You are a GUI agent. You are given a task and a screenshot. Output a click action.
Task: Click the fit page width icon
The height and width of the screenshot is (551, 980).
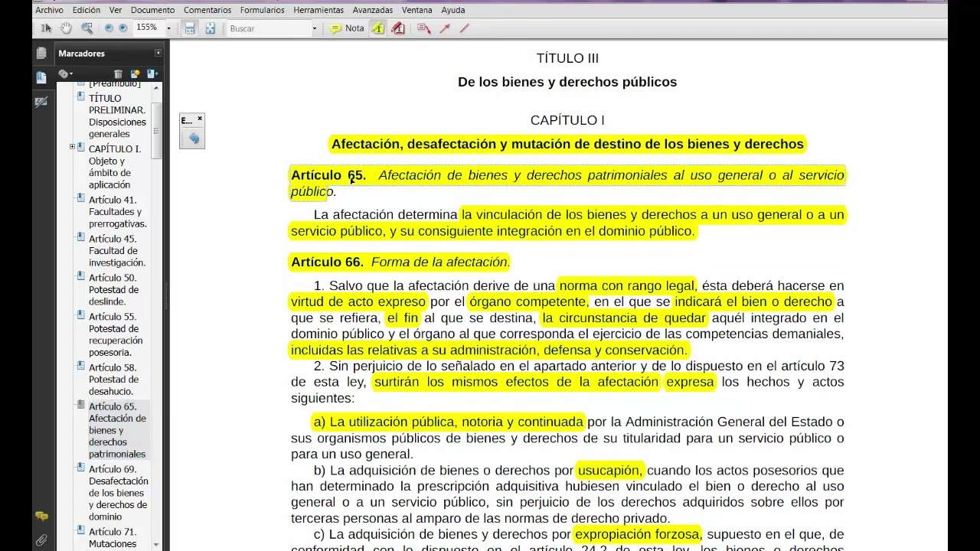tap(189, 28)
